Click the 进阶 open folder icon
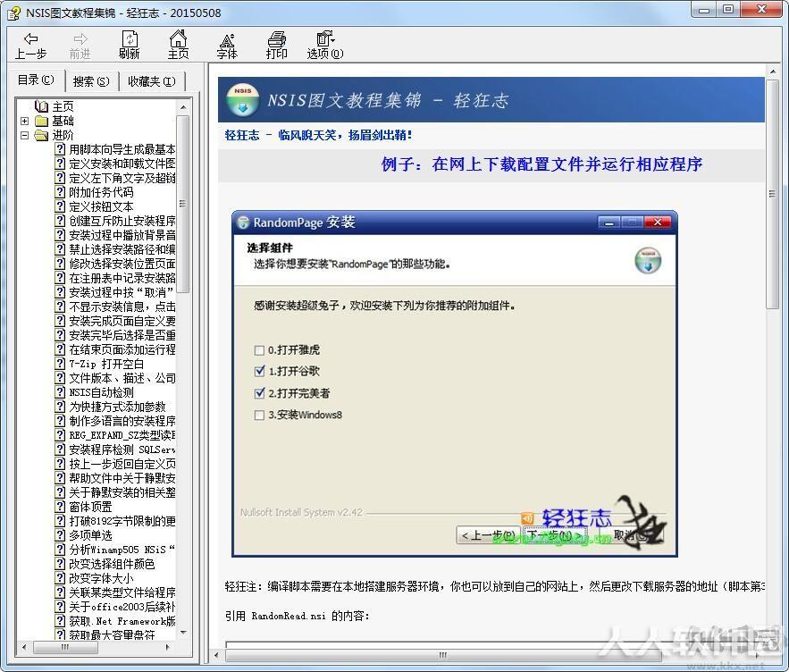The width and height of the screenshot is (789, 672). pyautogui.click(x=41, y=135)
